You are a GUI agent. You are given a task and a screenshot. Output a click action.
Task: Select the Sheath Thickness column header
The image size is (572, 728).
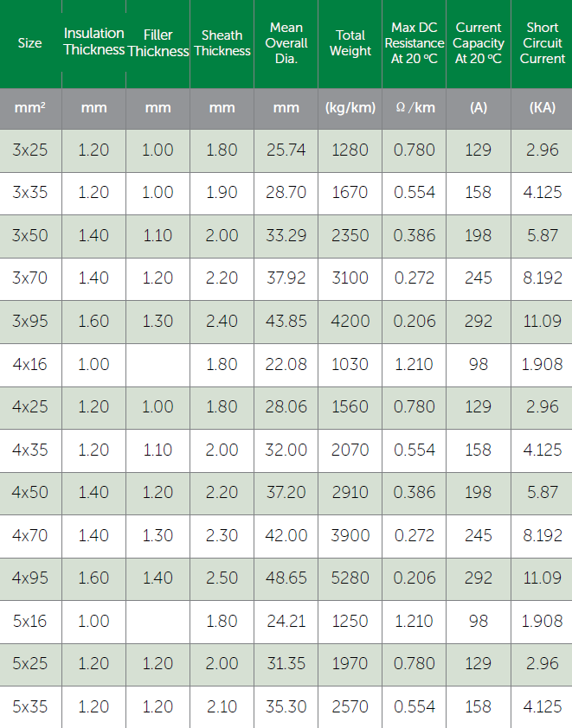(x=222, y=43)
